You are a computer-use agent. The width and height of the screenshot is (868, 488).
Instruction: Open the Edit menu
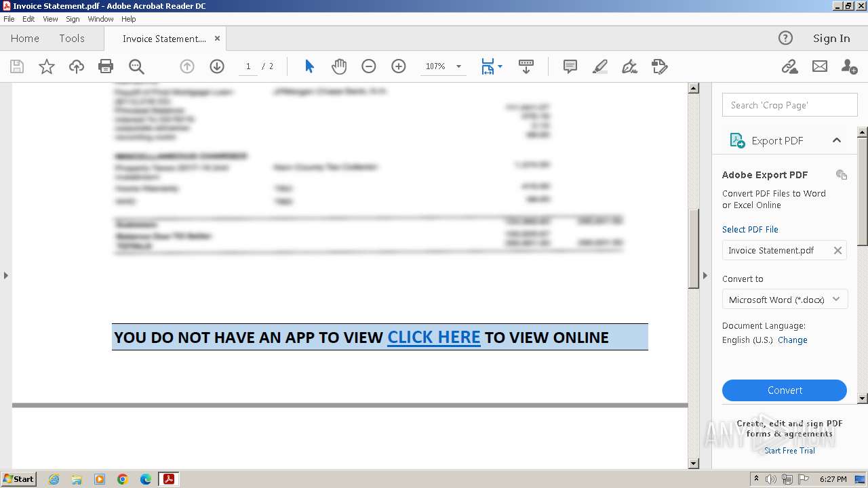pos(28,19)
